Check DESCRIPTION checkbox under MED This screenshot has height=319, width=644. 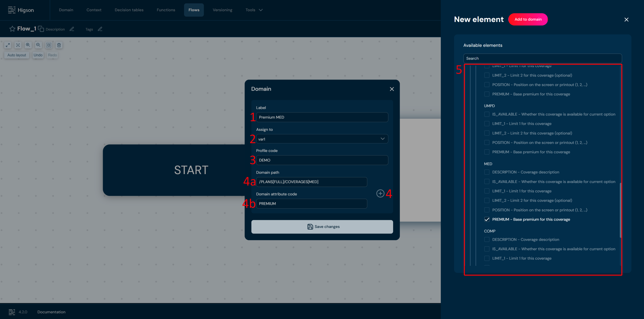(487, 172)
